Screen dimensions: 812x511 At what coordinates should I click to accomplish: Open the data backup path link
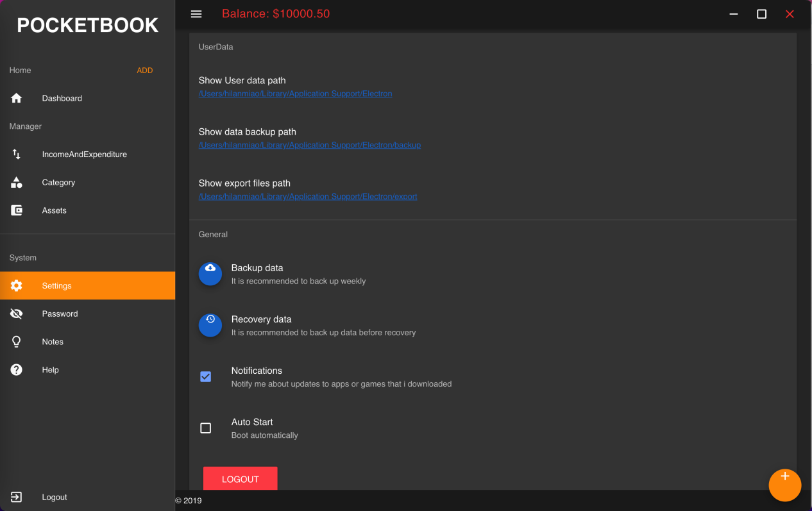[309, 145]
